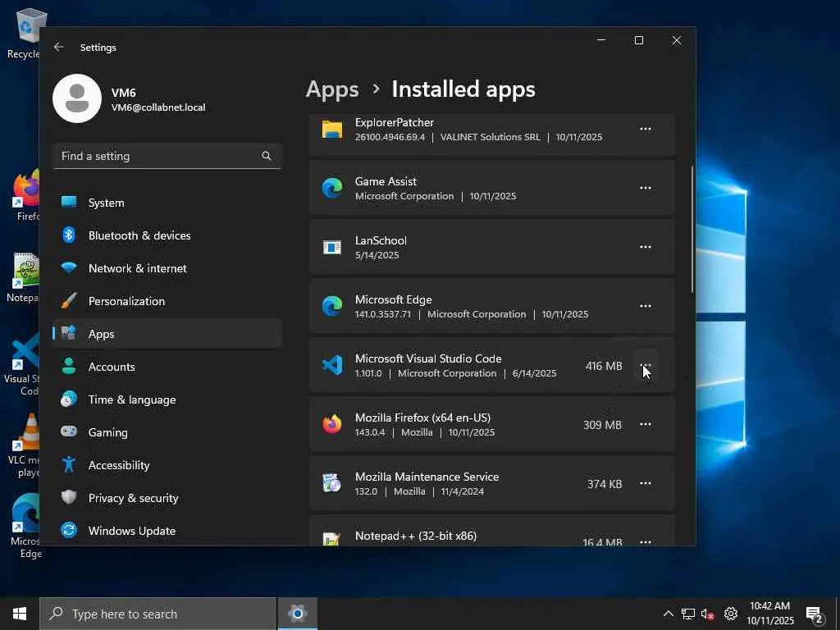Open the Windows Update settings section
Image resolution: width=840 pixels, height=630 pixels.
131,531
